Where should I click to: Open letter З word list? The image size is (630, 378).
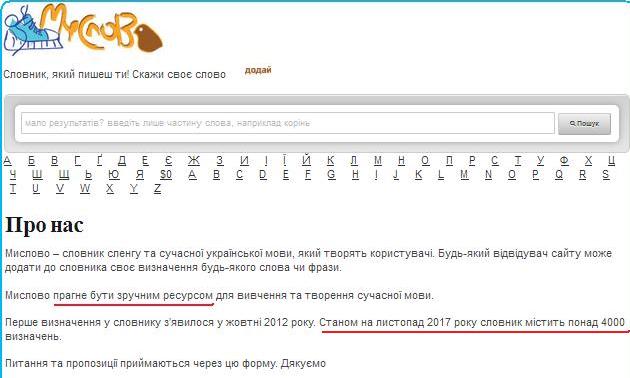(219, 161)
